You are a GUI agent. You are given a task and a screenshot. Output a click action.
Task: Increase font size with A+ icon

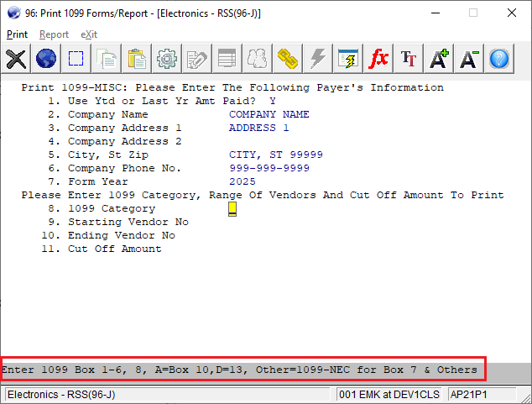pos(439,58)
